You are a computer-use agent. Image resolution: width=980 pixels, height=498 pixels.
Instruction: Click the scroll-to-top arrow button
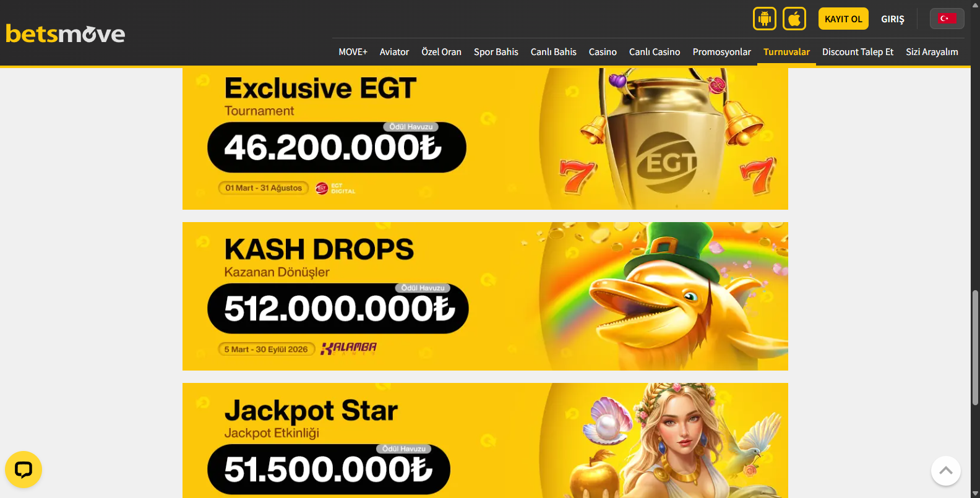(x=946, y=471)
